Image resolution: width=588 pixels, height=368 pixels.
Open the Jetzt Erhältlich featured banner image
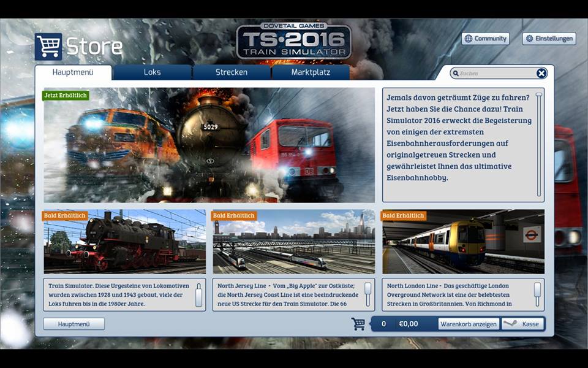point(209,145)
